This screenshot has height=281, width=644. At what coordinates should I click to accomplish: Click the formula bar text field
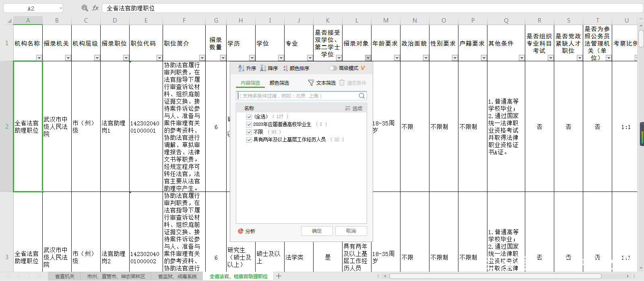[372, 8]
